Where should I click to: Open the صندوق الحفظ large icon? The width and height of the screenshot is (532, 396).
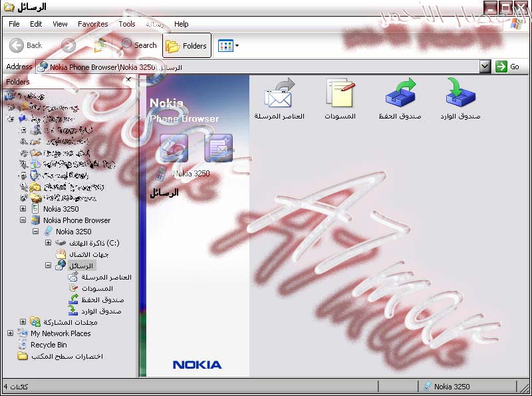coord(400,99)
